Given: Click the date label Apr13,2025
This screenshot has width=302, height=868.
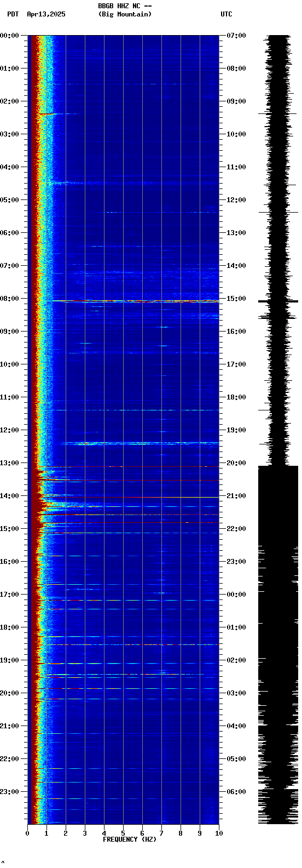Looking at the screenshot, I should click(x=46, y=14).
